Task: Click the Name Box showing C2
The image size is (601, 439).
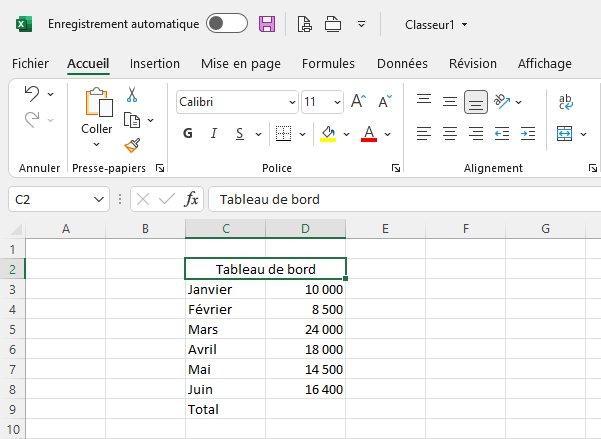Action: click(59, 199)
